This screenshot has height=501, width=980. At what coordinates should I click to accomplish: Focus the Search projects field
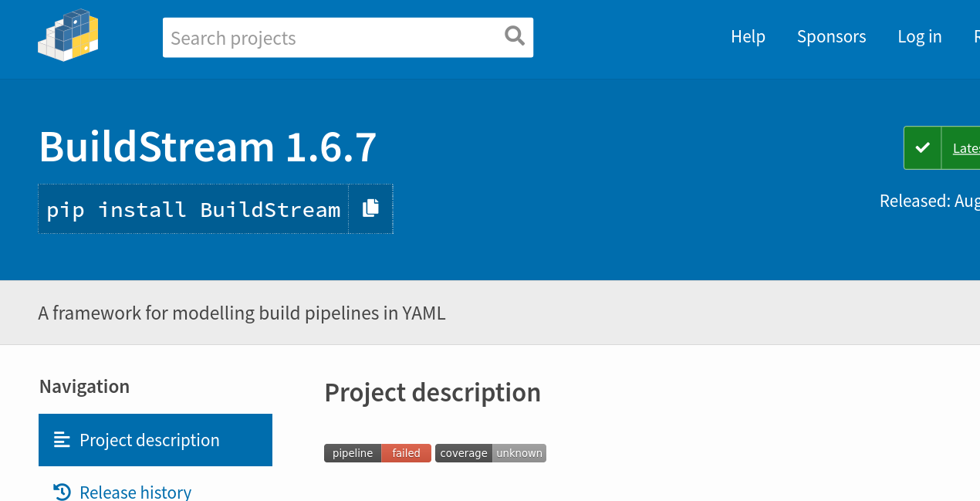(x=332, y=38)
